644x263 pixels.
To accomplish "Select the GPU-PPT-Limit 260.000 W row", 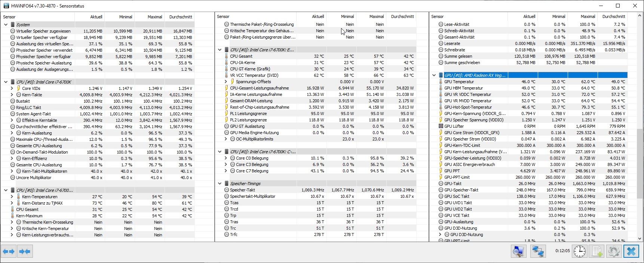I will [x=529, y=177].
